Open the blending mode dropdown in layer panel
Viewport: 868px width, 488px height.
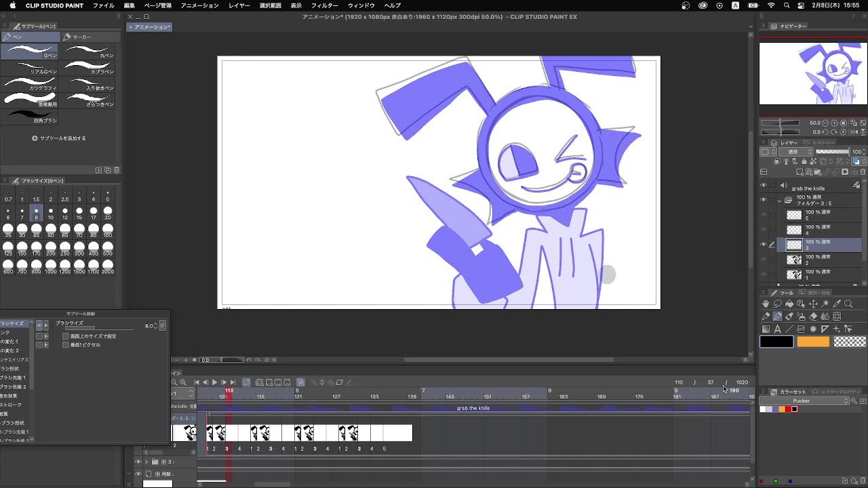coord(796,152)
